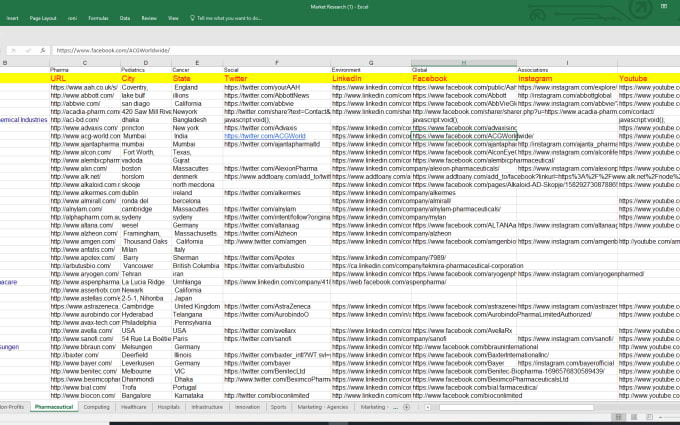The image size is (680, 425).
Task: Click the 'Tell me what you want to do' box
Action: (226, 18)
